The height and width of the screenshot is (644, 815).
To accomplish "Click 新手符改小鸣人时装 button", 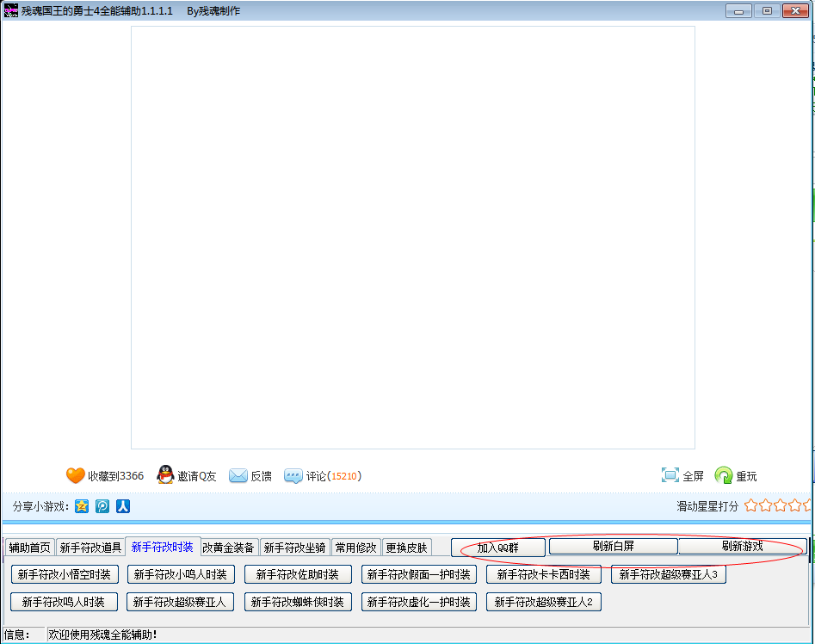I will pyautogui.click(x=181, y=574).
